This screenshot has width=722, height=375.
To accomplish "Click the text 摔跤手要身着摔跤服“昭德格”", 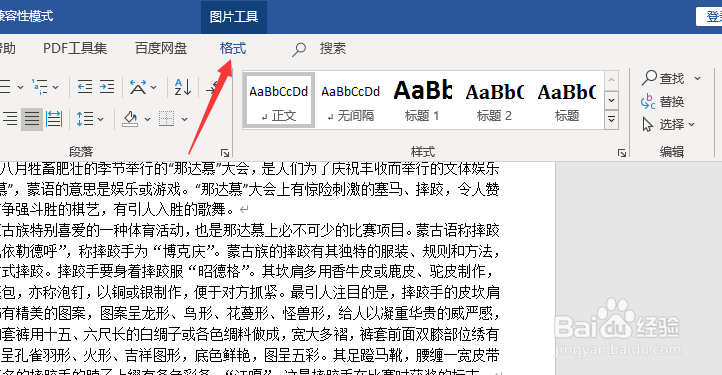I will point(154,272).
